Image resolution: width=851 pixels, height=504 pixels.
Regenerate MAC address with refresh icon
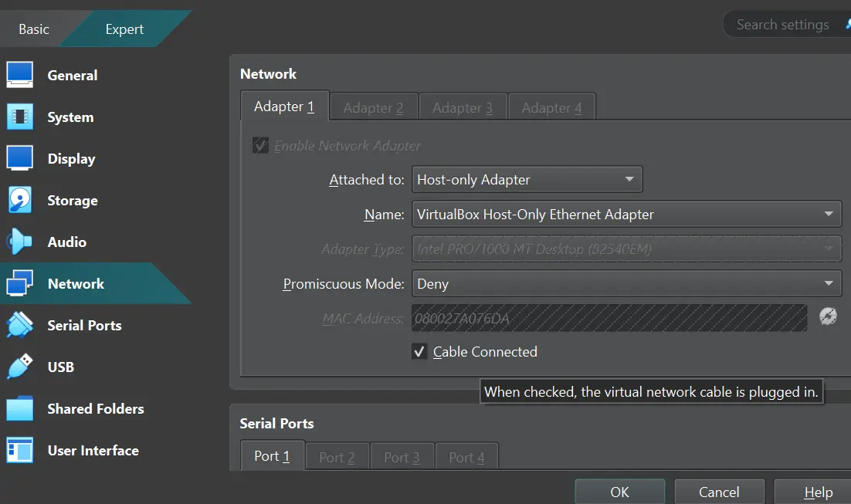coord(828,316)
